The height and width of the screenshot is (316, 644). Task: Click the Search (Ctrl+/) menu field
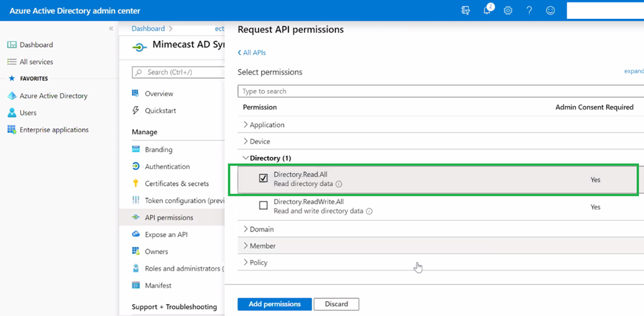tap(178, 72)
